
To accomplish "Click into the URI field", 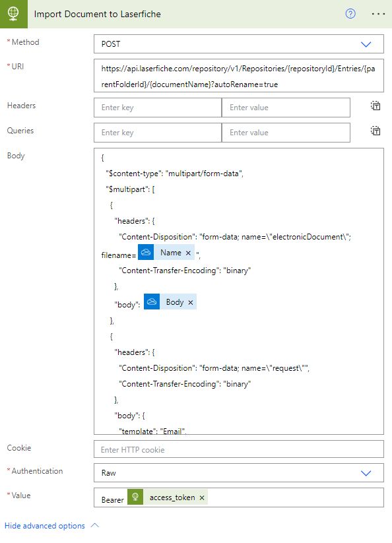I will 239,76.
